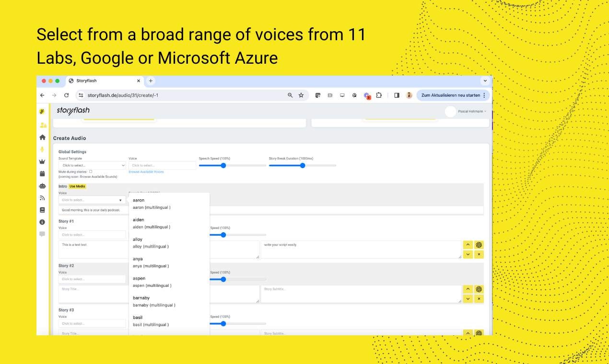The height and width of the screenshot is (364, 609).
Task: Expand the Chrome tab search chevron
Action: click(x=485, y=81)
